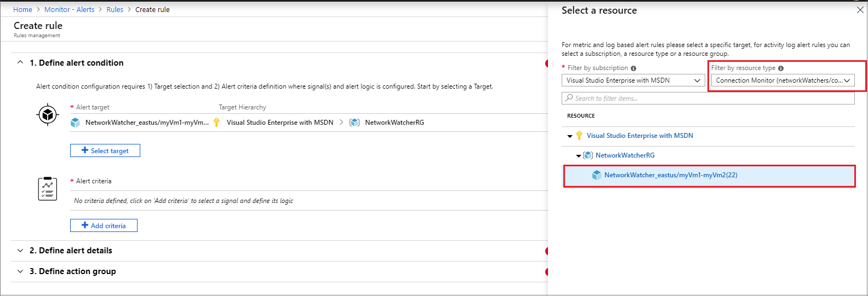The height and width of the screenshot is (296, 868).
Task: Click the Create rule breadcrumb text
Action: [152, 10]
